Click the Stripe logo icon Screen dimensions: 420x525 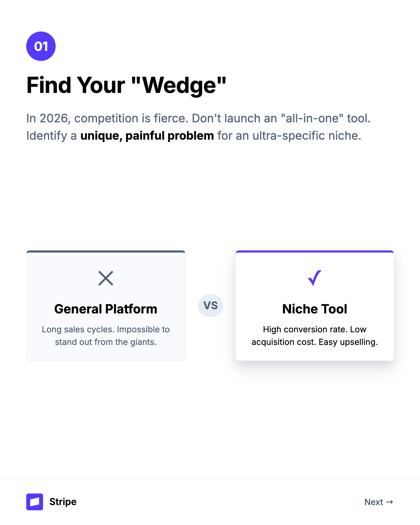(x=35, y=502)
